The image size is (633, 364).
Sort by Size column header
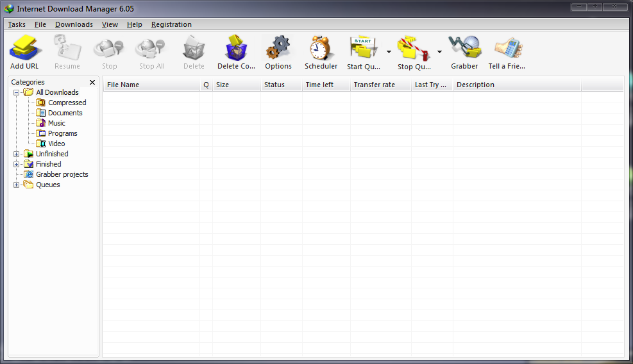[x=237, y=85]
